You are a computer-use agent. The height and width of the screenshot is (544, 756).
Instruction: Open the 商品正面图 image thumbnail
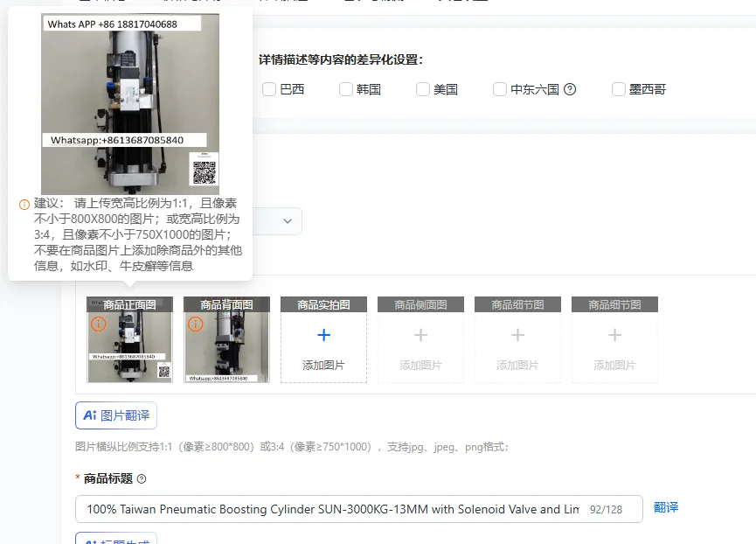[x=129, y=339]
